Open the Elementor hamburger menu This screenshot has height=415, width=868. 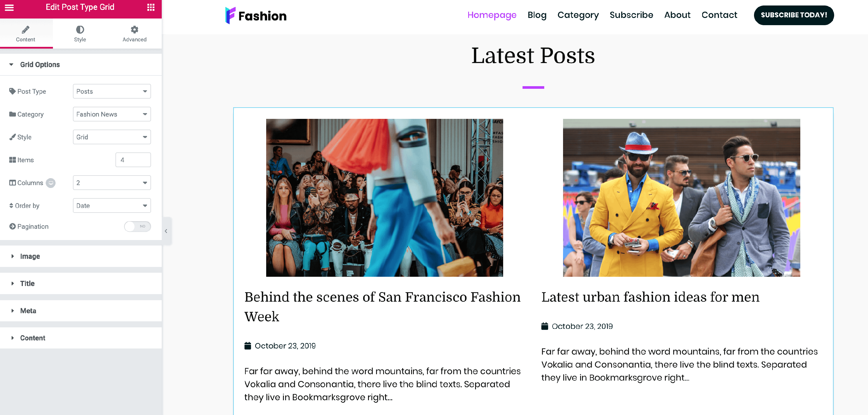coord(10,8)
